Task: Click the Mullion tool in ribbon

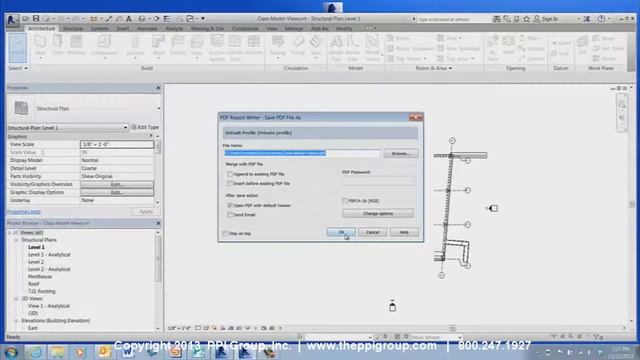Action: [x=253, y=45]
